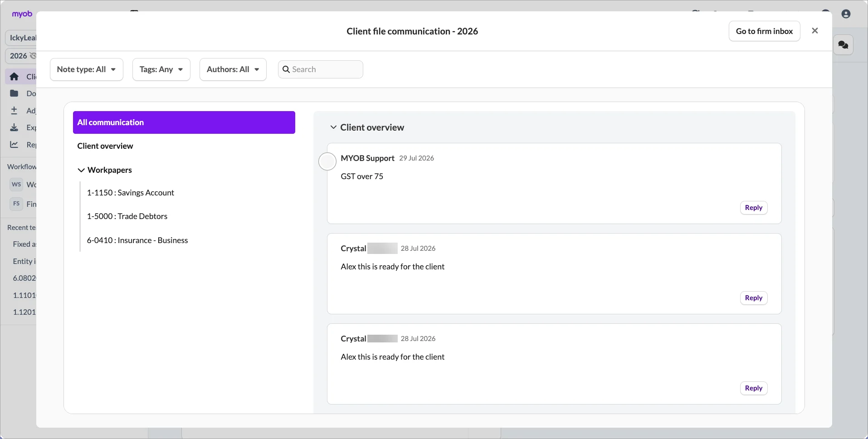
Task: Click the FS financial statements badge
Action: 16,204
